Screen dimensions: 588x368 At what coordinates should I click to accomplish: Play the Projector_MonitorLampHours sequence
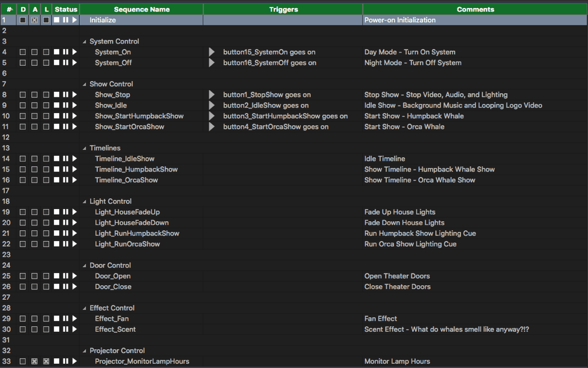coord(74,361)
